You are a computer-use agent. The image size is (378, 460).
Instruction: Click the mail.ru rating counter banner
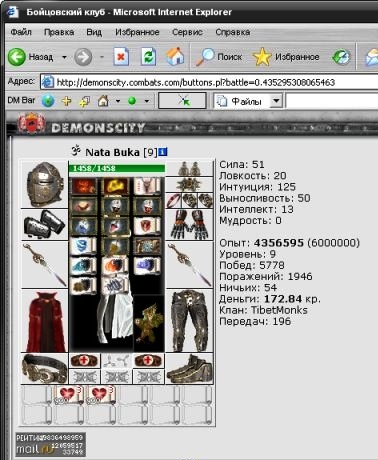[x=51, y=444]
